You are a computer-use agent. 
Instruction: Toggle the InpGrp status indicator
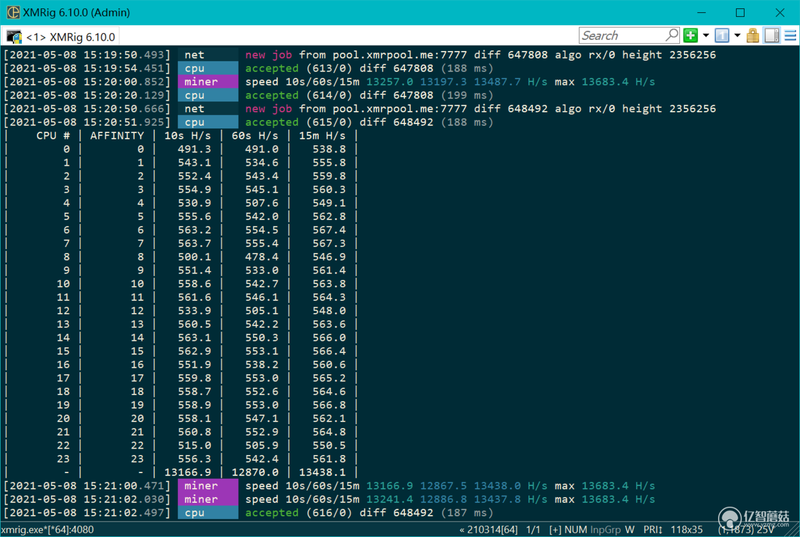pyautogui.click(x=605, y=530)
